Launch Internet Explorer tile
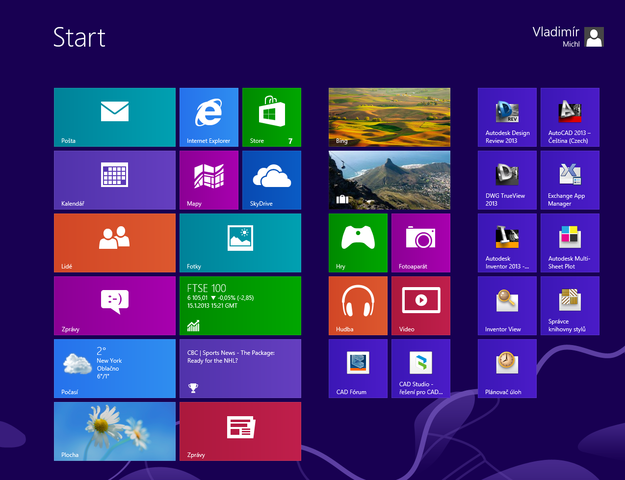 point(209,117)
